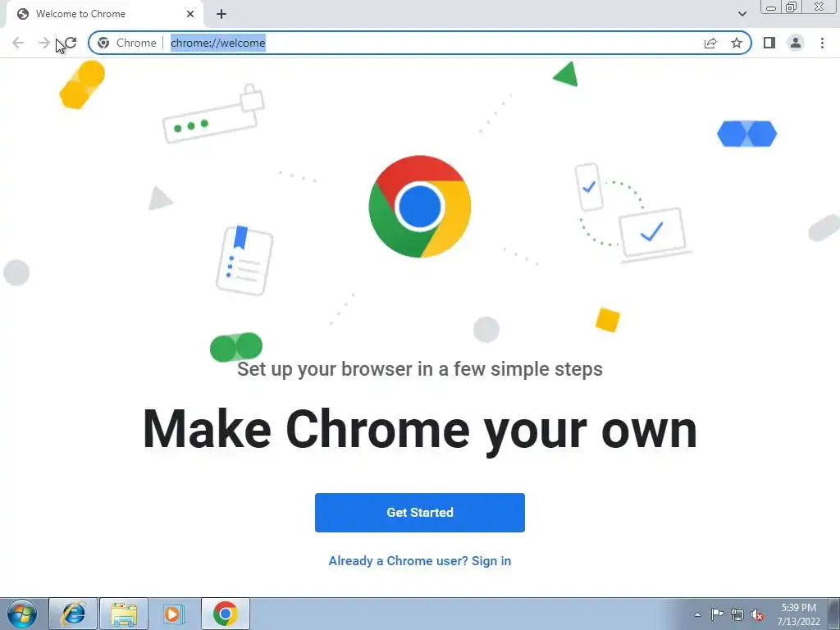Screen dimensions: 840x630
Task: Open the Windows Start menu
Action: pyautogui.click(x=22, y=614)
